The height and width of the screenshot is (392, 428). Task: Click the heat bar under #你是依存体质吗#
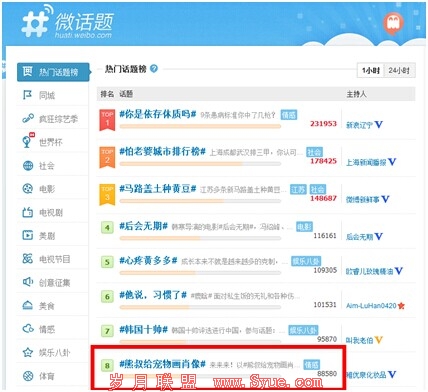pos(200,126)
